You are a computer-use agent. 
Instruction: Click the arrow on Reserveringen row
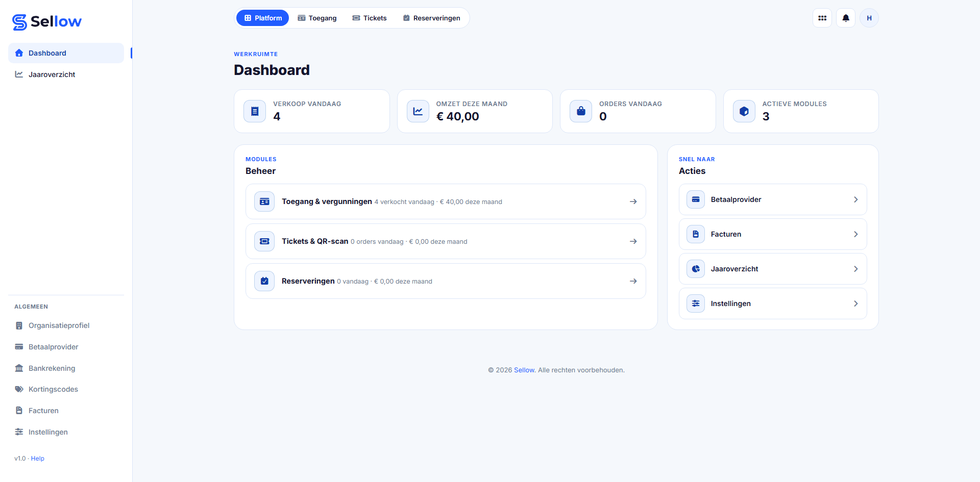[x=633, y=281]
